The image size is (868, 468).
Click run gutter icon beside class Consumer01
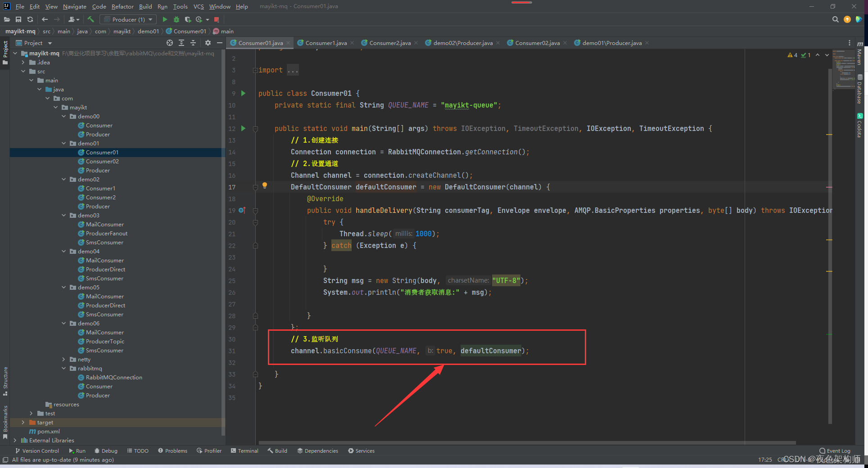(x=243, y=93)
